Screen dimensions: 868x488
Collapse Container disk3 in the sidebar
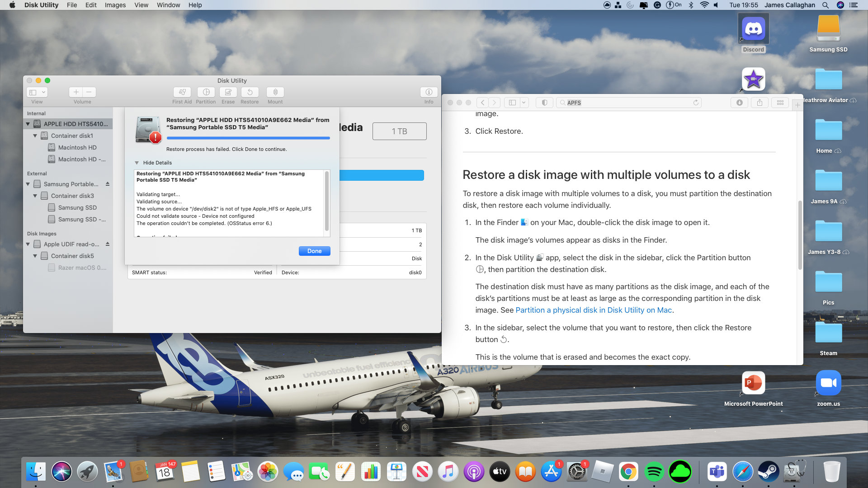[x=35, y=196]
